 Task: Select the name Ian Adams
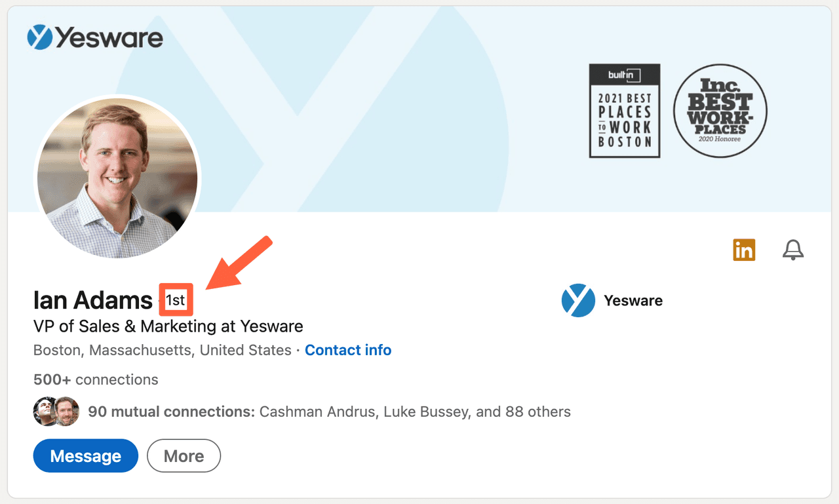(92, 300)
